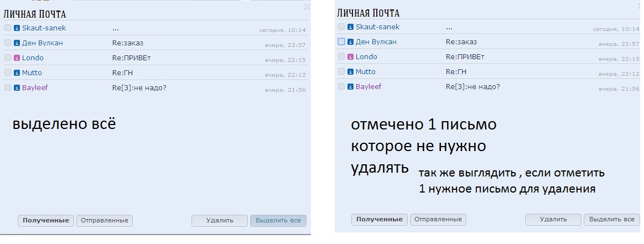Viewport: 644px width, 244px height.
Task: Click info icon beside Ден Вулкан, right window
Action: pyautogui.click(x=350, y=41)
